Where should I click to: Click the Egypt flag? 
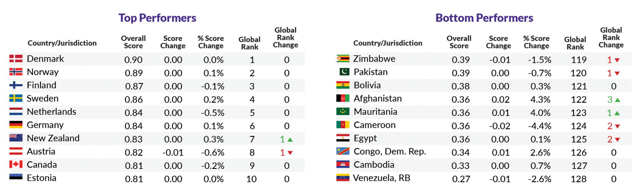pyautogui.click(x=343, y=138)
